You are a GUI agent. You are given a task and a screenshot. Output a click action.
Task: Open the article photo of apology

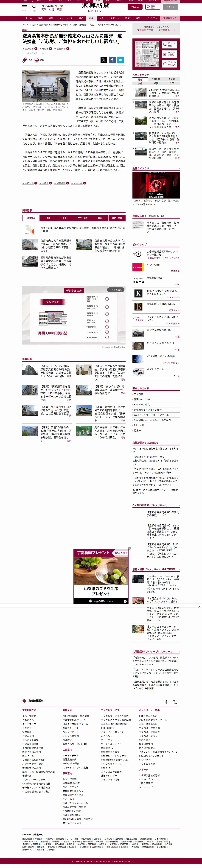tap(46, 86)
